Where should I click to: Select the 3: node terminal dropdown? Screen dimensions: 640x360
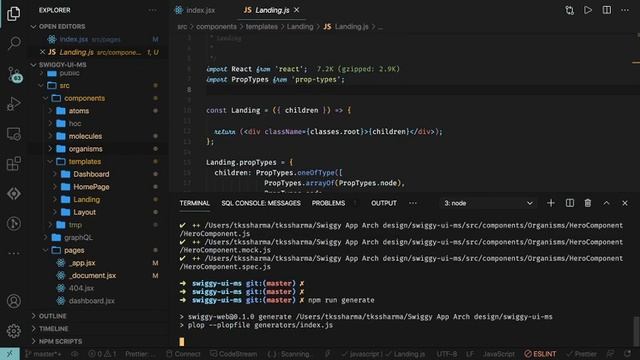pos(488,203)
